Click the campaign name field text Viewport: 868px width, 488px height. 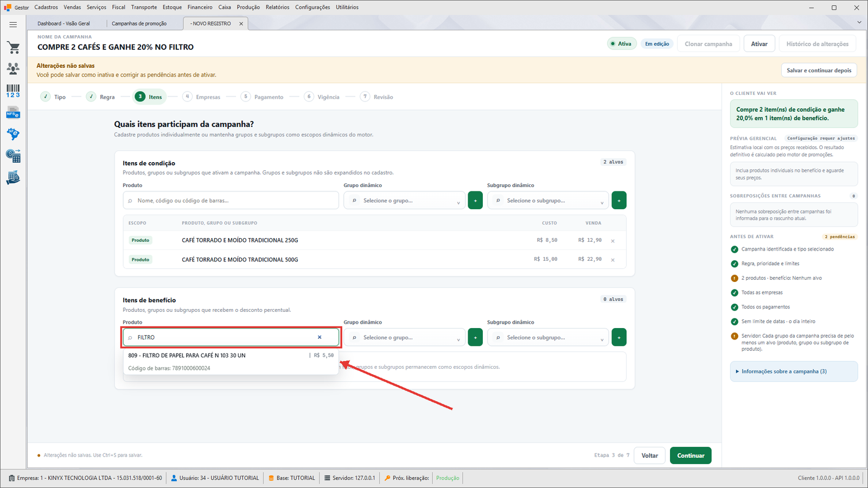tap(116, 47)
